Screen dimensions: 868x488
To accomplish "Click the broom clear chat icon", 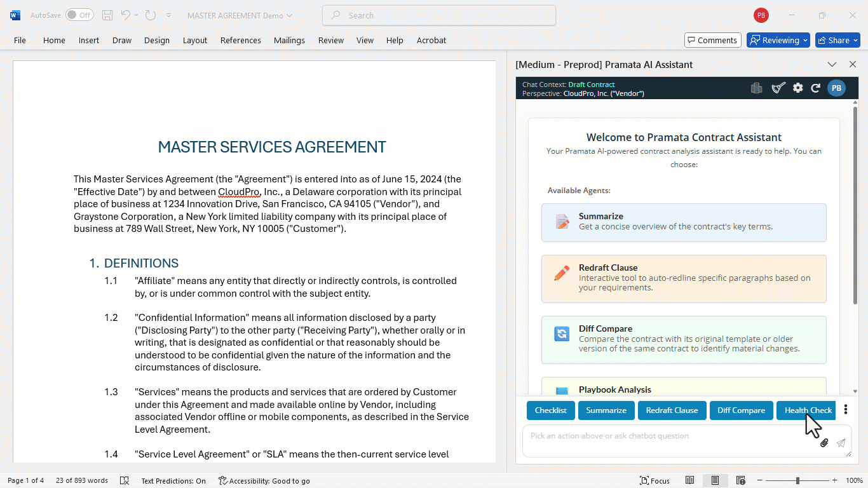I will pos(778,88).
